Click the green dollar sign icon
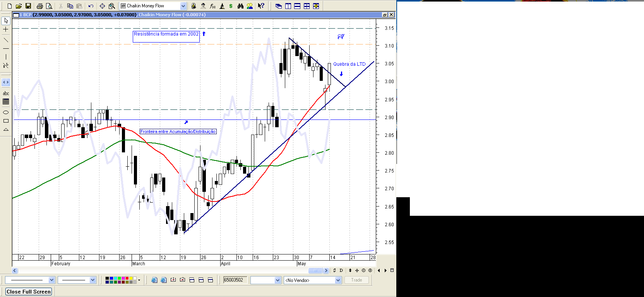This screenshot has width=644, height=297. 231,6
